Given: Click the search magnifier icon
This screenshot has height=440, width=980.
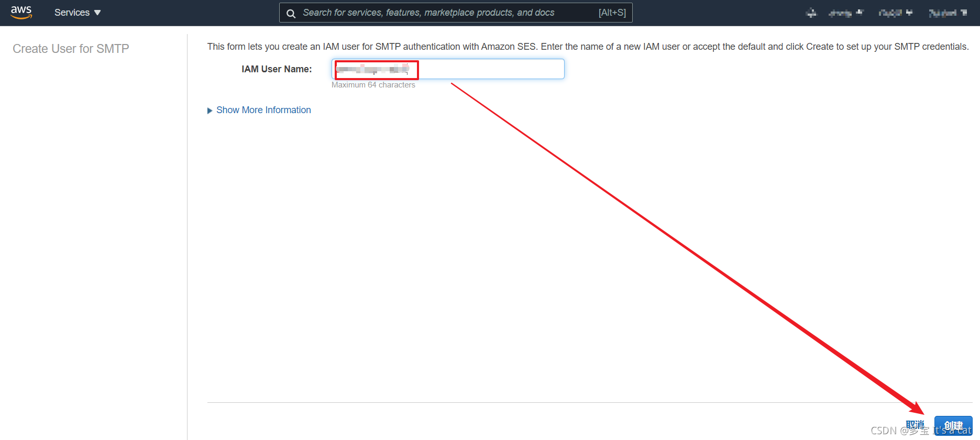Looking at the screenshot, I should 291,13.
